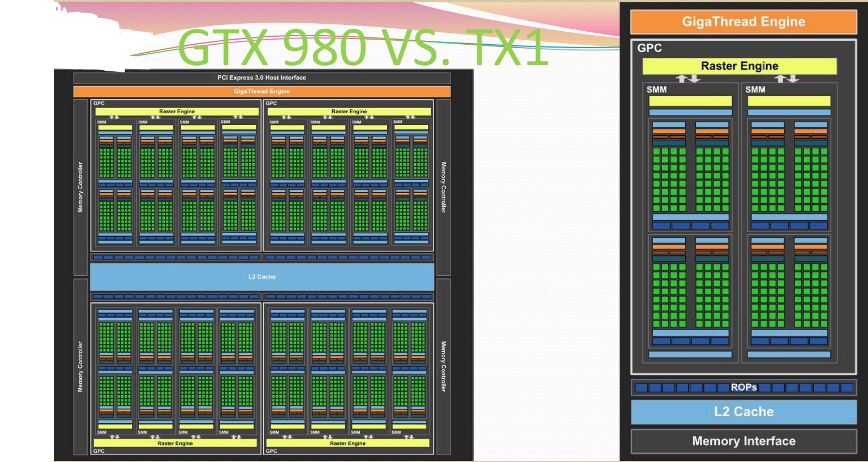Click the right SMM label in TX1 diagram
The height and width of the screenshot is (462, 868).
pyautogui.click(x=755, y=89)
